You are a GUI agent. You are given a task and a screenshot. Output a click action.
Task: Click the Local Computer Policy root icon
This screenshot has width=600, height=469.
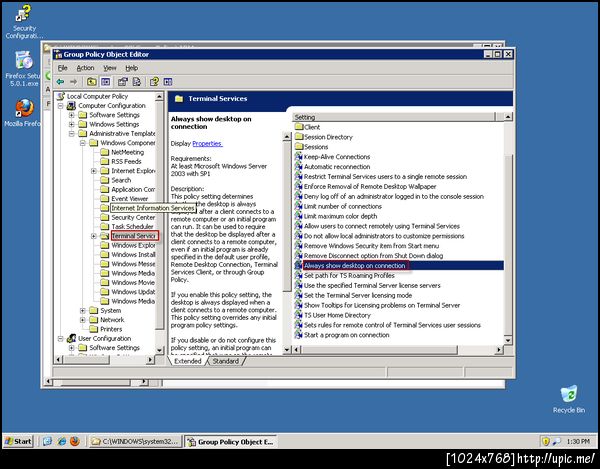point(61,96)
